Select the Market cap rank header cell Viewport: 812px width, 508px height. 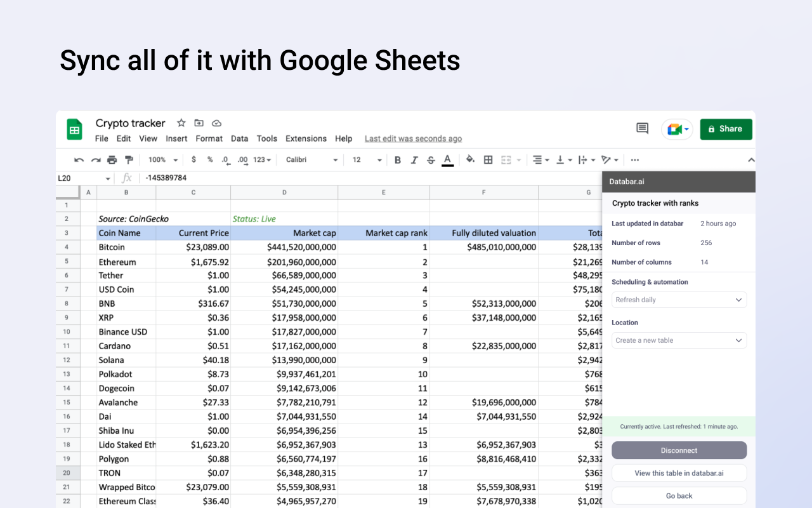point(384,233)
